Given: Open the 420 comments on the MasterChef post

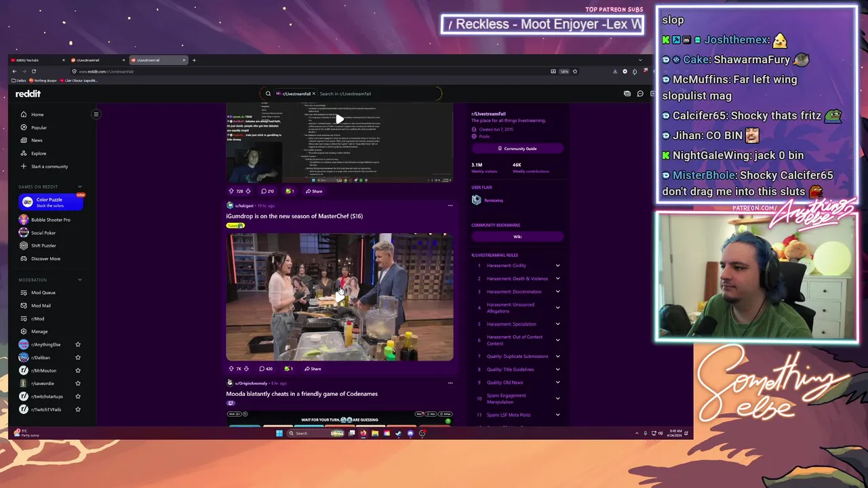Looking at the screenshot, I should click(x=267, y=369).
